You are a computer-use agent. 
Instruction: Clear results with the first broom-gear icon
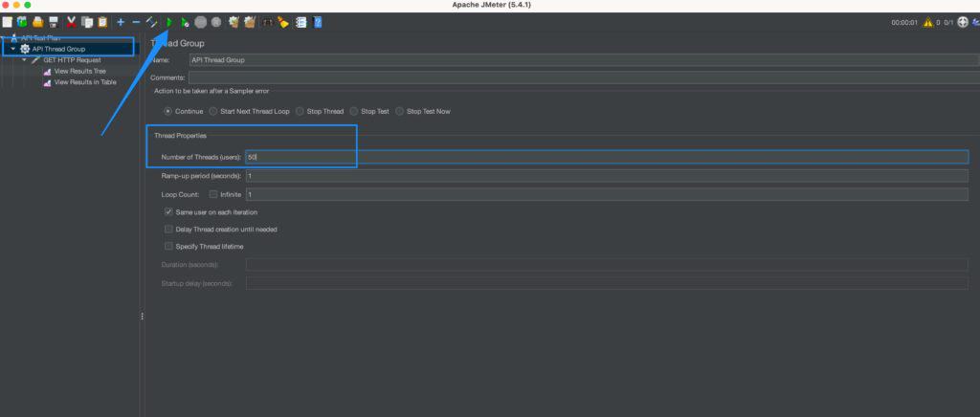click(x=234, y=22)
